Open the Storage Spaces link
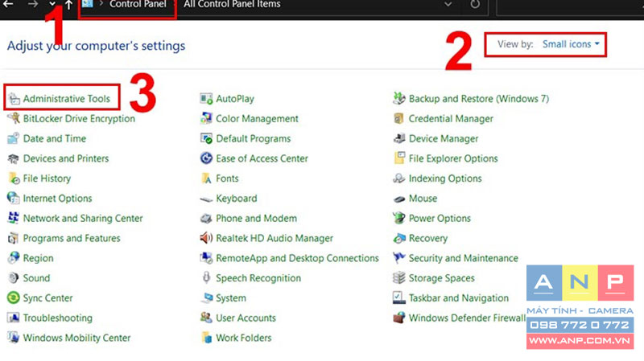The width and height of the screenshot is (644, 361). pos(441,278)
